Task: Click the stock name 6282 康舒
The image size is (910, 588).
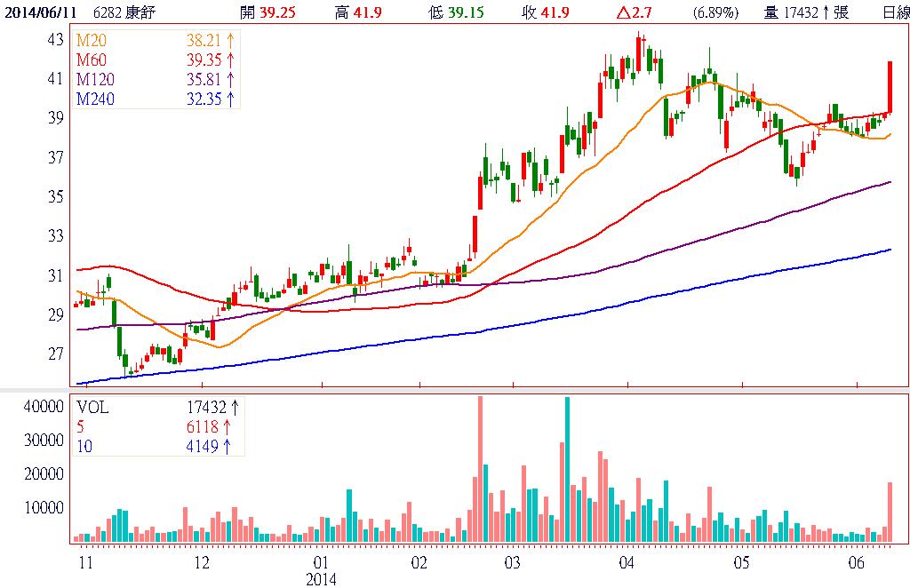Action: (123, 12)
